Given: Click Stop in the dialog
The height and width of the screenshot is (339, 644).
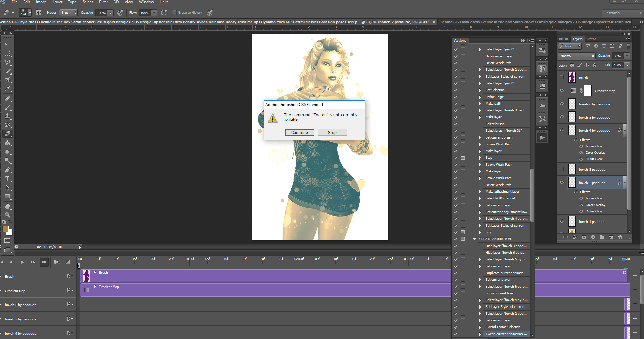Looking at the screenshot, I should pos(332,133).
